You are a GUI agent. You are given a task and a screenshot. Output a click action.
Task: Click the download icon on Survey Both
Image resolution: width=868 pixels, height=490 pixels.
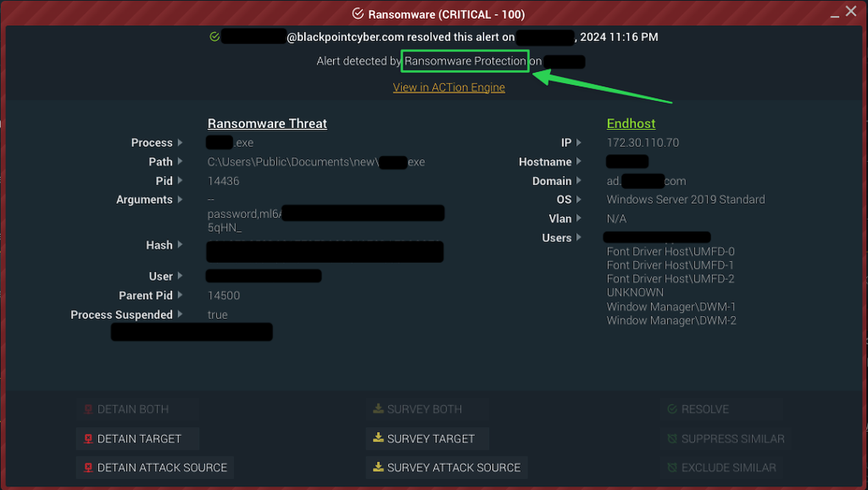378,408
